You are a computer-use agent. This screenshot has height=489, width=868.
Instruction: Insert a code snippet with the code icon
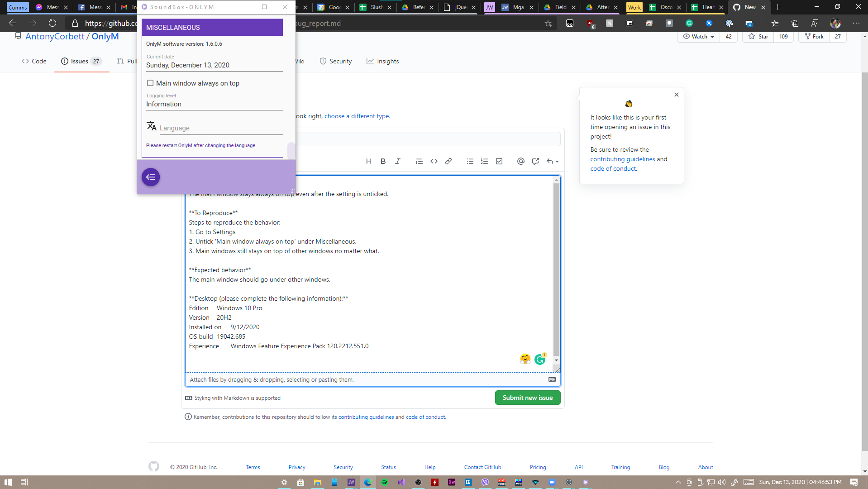point(434,161)
